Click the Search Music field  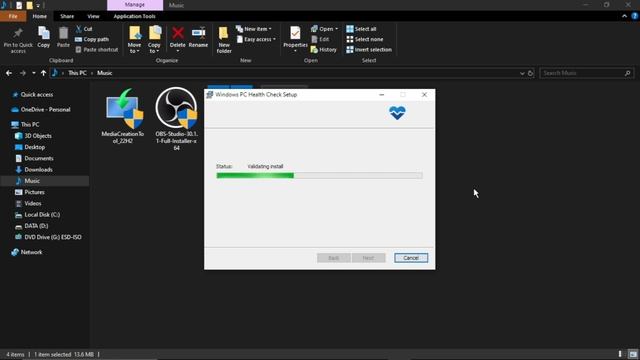(x=587, y=73)
